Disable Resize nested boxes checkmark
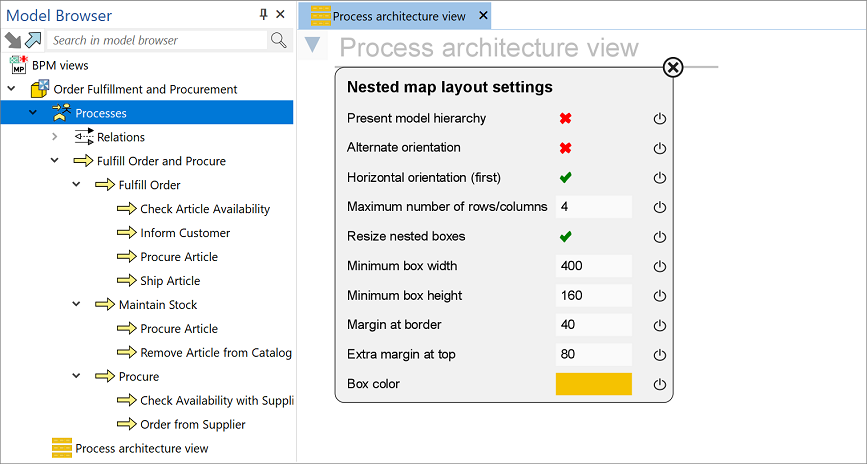 pos(565,237)
